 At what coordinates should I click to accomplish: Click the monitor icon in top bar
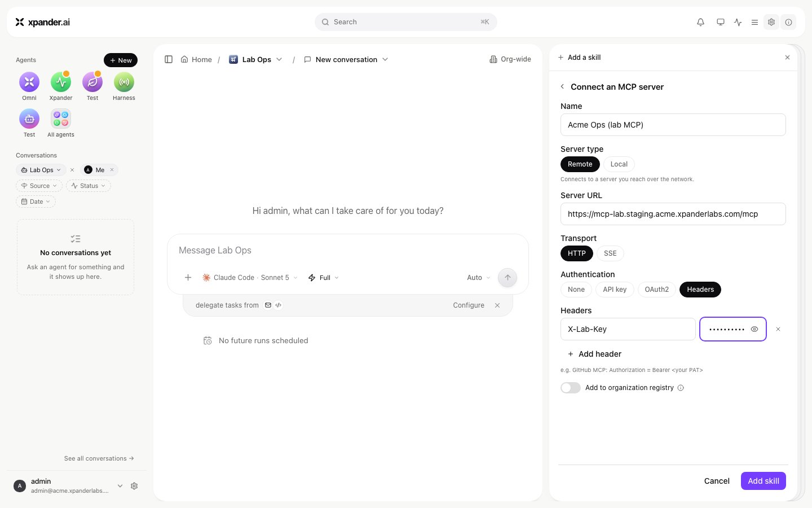tap(721, 22)
